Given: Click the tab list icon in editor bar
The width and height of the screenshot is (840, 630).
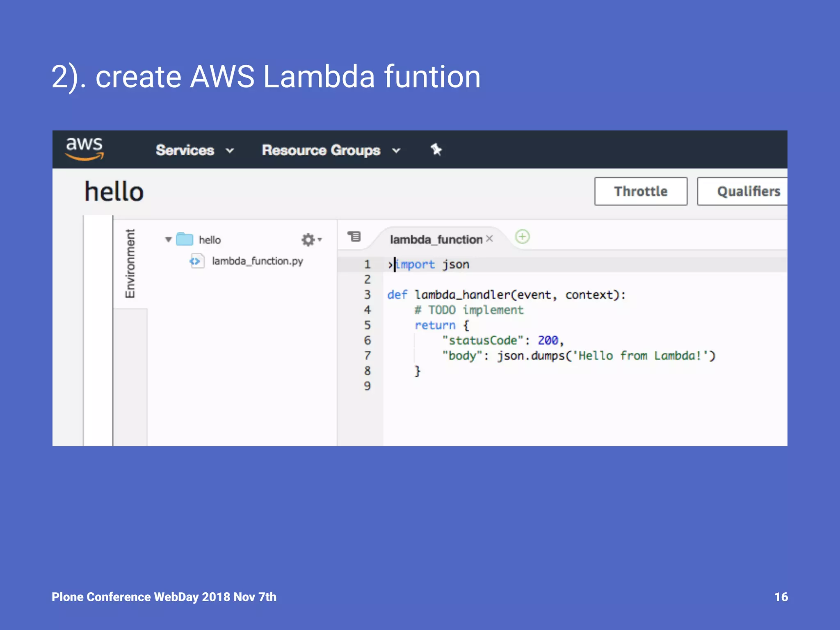Looking at the screenshot, I should [354, 237].
